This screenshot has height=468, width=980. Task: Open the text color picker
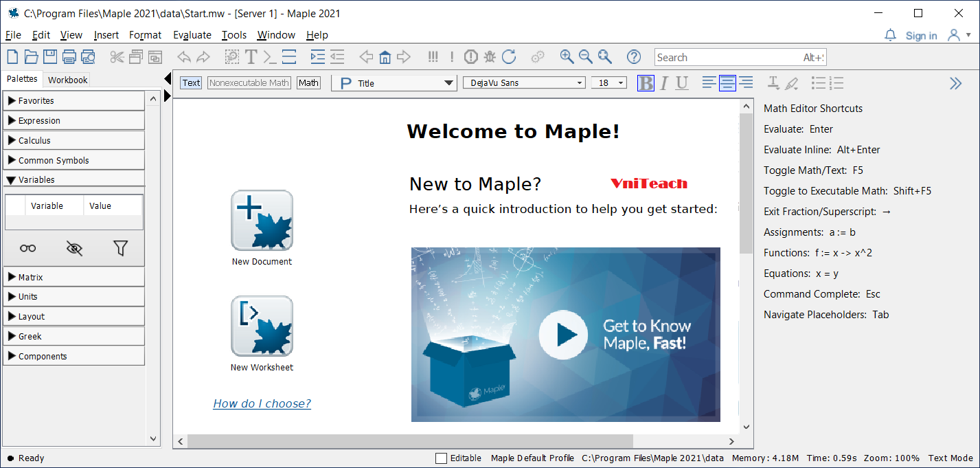point(773,83)
